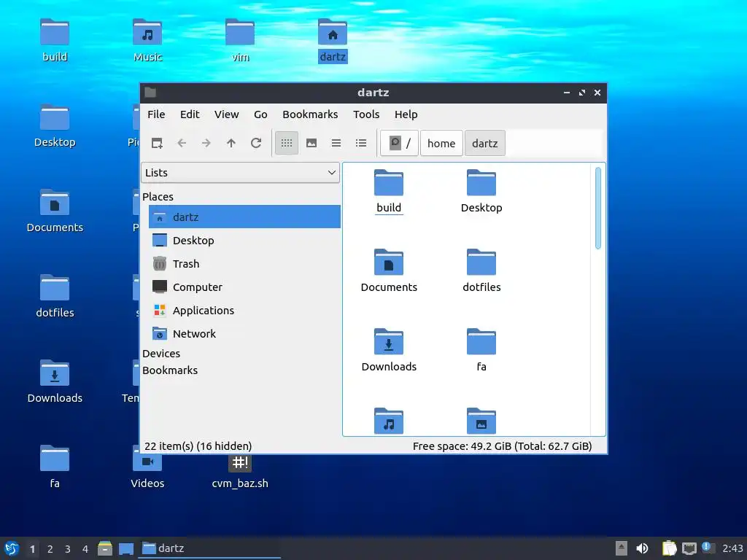Open the View menu
Image resolution: width=747 pixels, height=560 pixels.
tap(226, 114)
